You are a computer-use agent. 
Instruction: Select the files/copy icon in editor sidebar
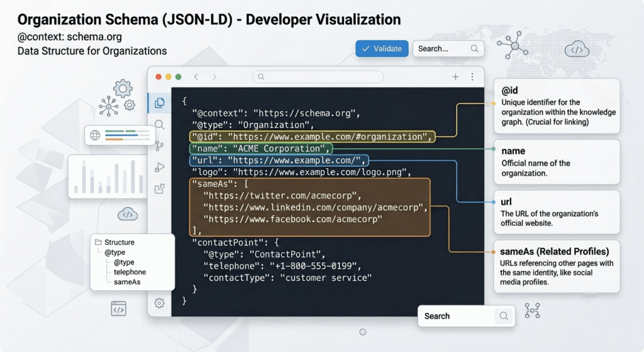point(159,103)
